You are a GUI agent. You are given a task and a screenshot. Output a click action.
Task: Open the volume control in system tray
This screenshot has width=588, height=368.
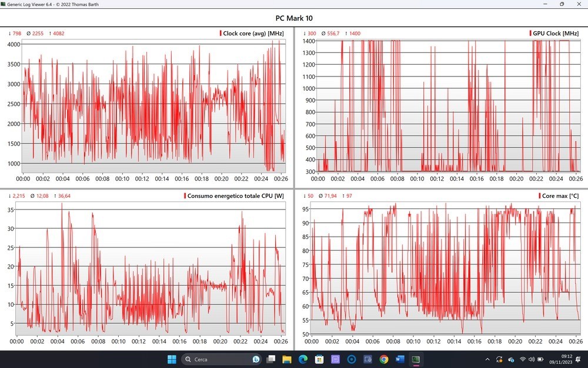point(532,359)
